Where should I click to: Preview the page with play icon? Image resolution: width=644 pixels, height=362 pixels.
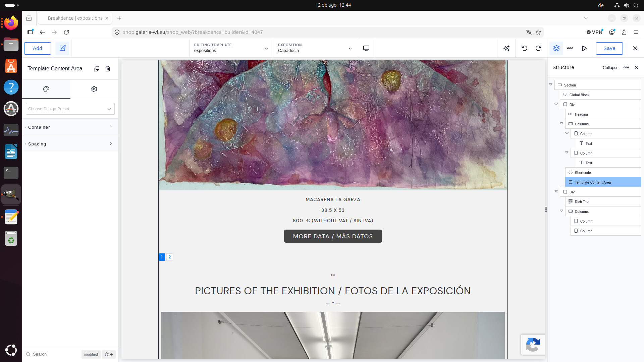[x=584, y=48]
